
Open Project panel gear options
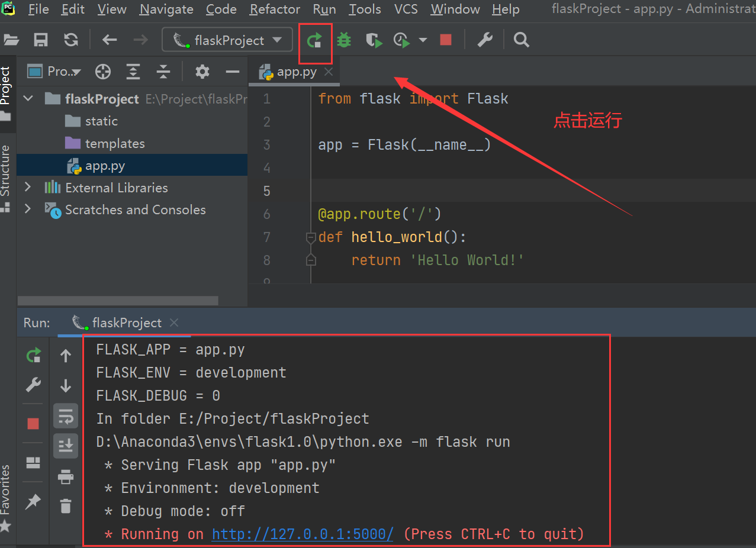(x=202, y=72)
